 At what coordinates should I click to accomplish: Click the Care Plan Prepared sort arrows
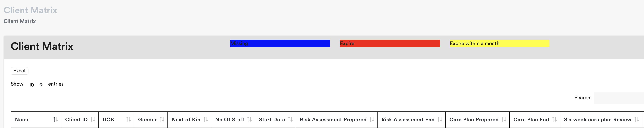coord(504,120)
